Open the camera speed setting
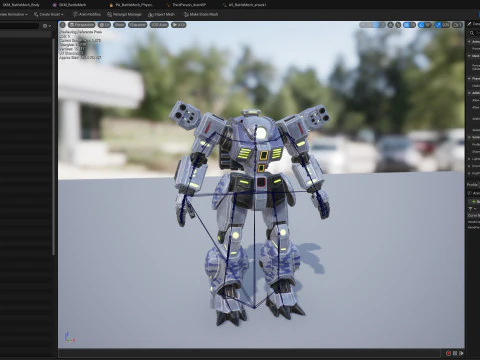This screenshot has height=360, width=480. [457, 25]
